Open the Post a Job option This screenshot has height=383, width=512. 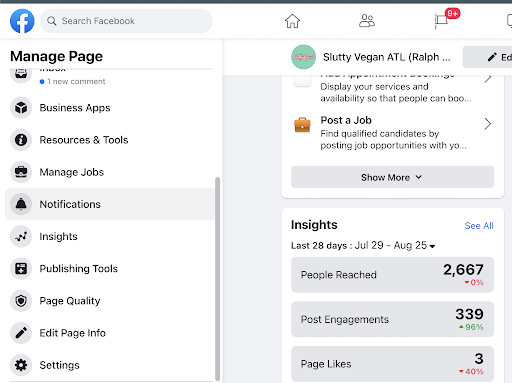[392, 132]
